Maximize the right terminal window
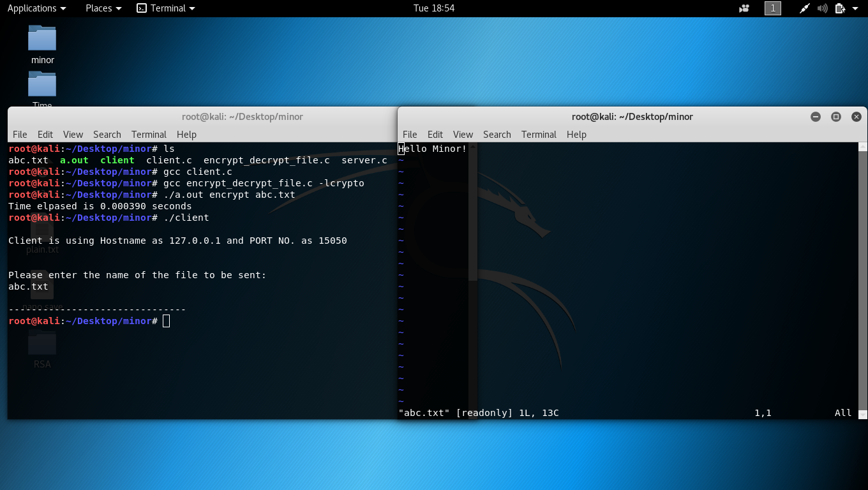The width and height of the screenshot is (868, 490). (x=836, y=117)
